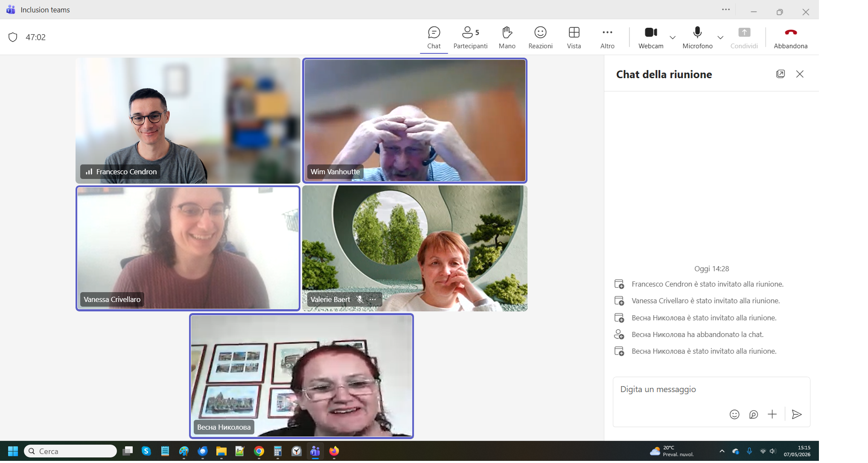Open the loop/sticker icon in chat
This screenshot has width=868, height=463.
pos(753,414)
